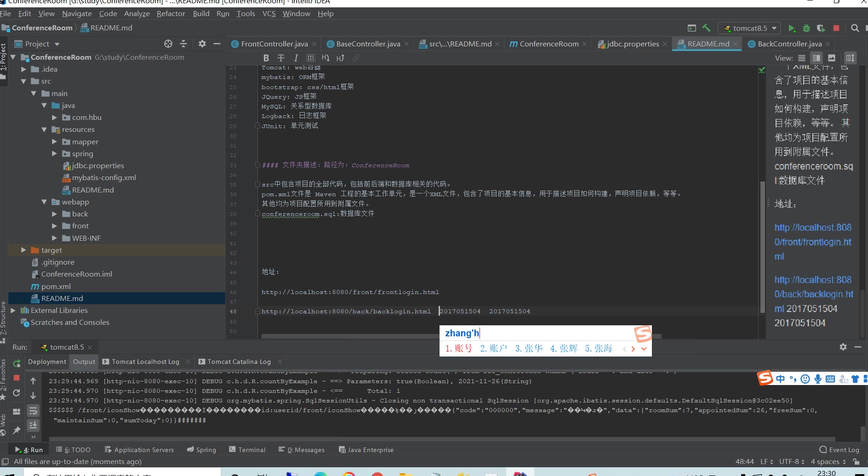Expand the target folder
The width and height of the screenshot is (868, 476).
(x=23, y=250)
